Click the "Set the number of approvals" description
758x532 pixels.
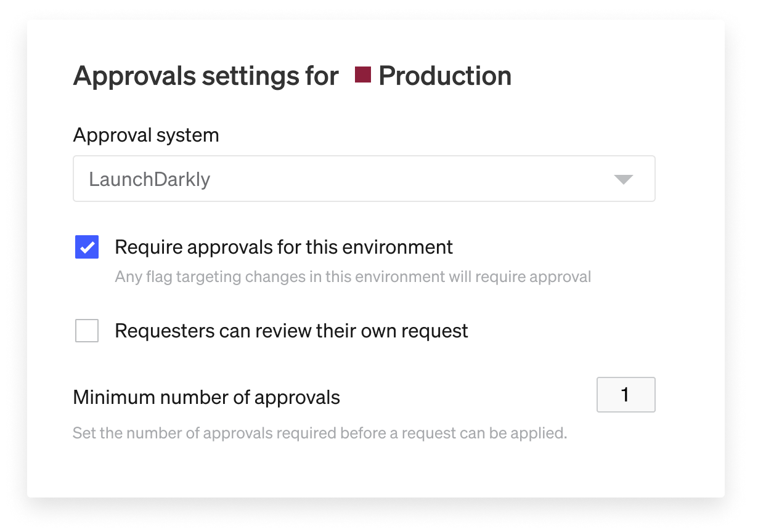click(x=319, y=433)
